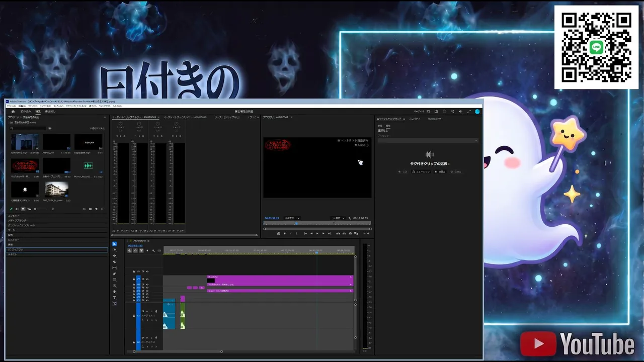Toggle insert sequences as nests option

tap(129, 250)
